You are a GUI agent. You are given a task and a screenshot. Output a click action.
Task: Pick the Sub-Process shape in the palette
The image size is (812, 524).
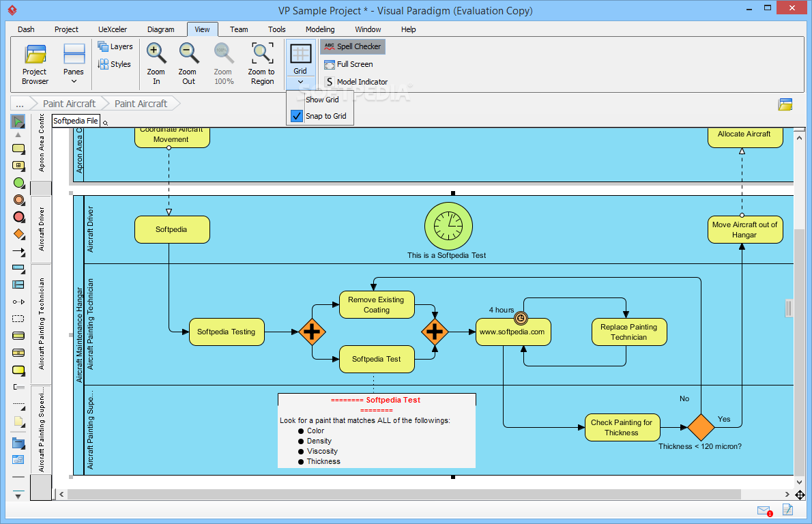pos(18,166)
